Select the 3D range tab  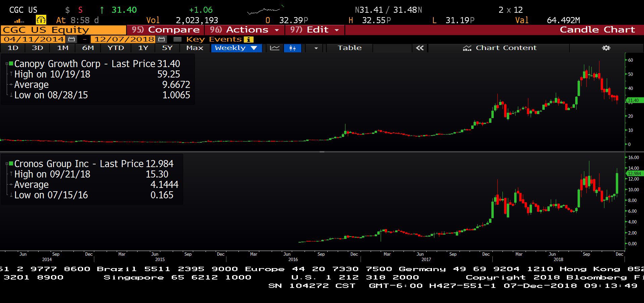pos(38,48)
